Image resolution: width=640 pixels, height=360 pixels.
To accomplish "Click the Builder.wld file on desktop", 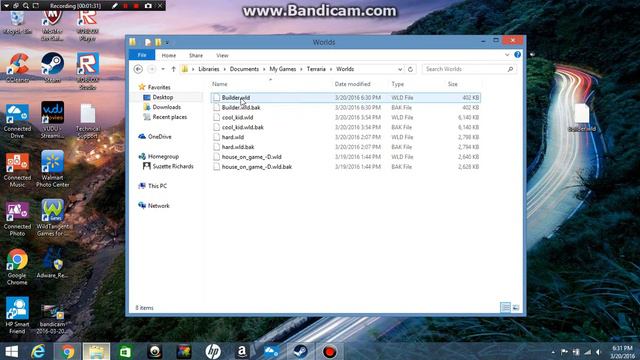I will coord(582,118).
